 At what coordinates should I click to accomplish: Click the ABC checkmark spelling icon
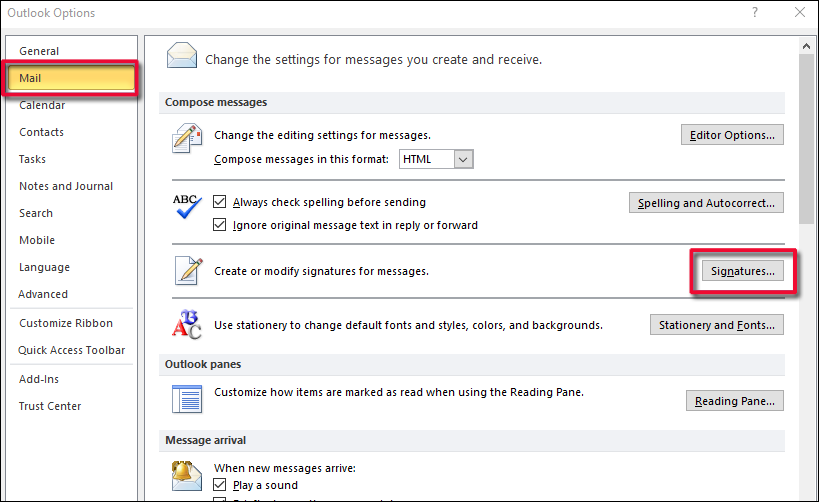187,206
